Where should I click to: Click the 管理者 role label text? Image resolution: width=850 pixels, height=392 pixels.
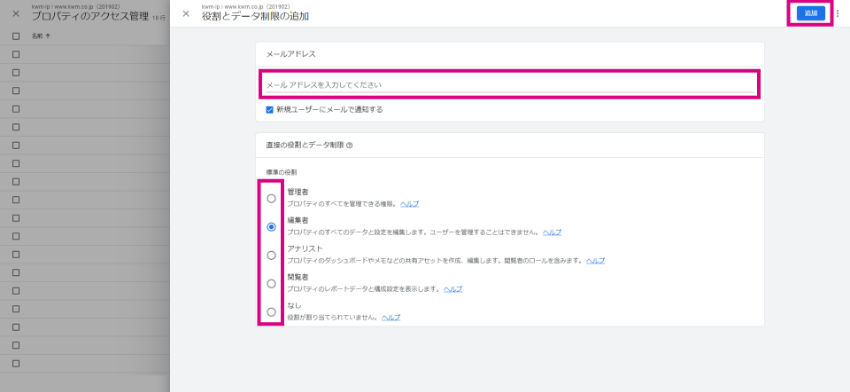[x=298, y=192]
